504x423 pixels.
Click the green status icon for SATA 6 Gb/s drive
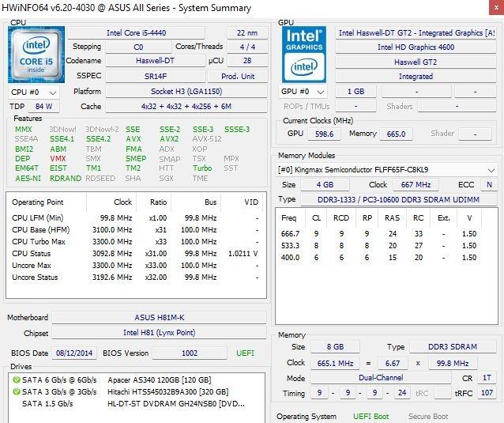pyautogui.click(x=16, y=380)
